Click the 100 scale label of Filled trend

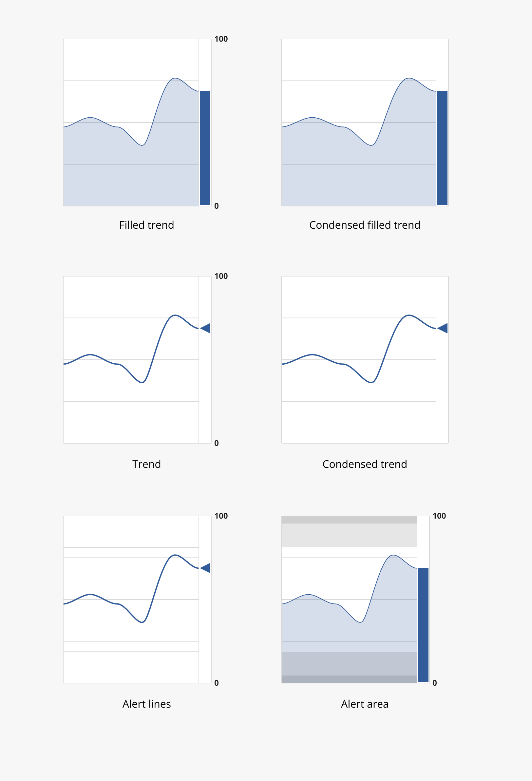(x=221, y=39)
